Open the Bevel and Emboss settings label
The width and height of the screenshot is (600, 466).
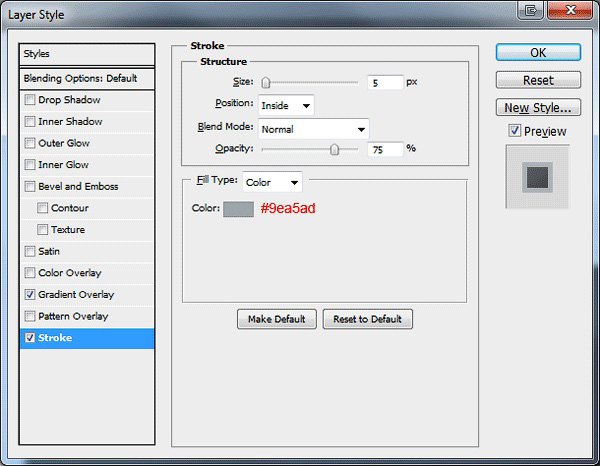click(x=78, y=186)
